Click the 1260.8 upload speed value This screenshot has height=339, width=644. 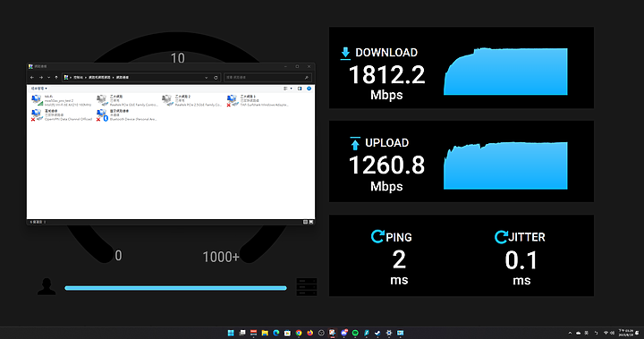(387, 165)
